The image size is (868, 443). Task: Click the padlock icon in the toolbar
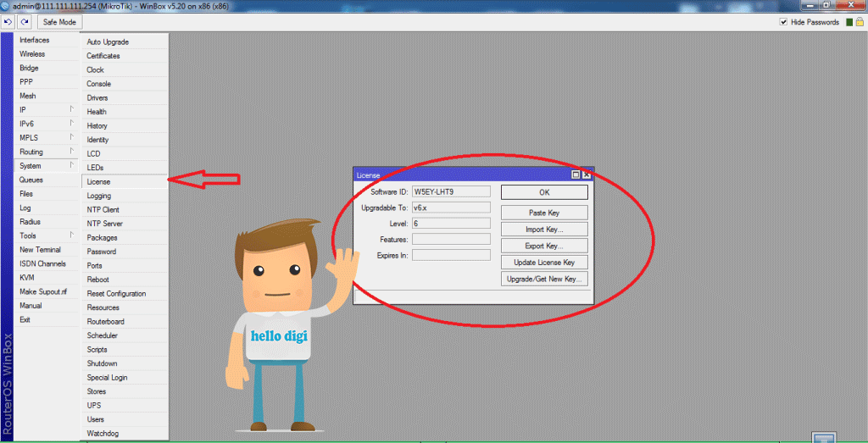click(x=860, y=22)
